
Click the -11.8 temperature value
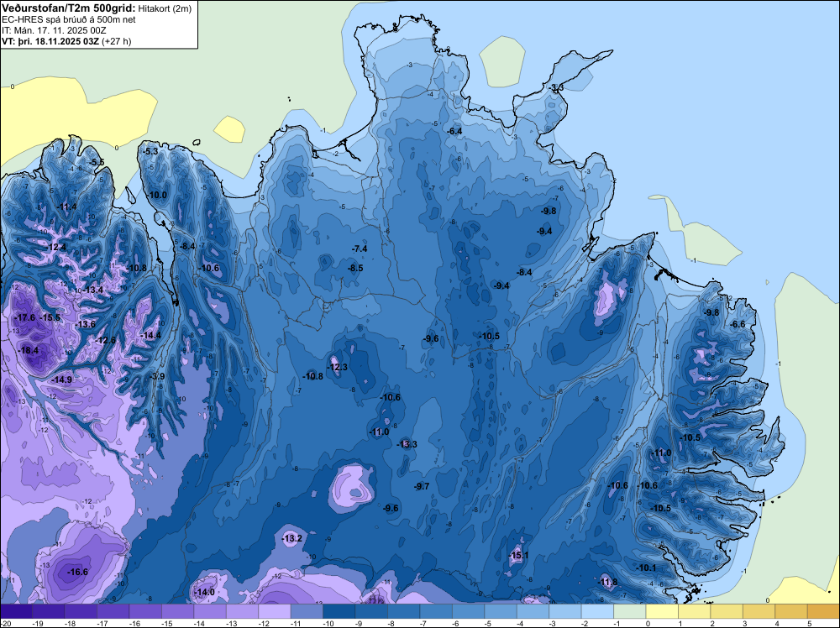(607, 583)
